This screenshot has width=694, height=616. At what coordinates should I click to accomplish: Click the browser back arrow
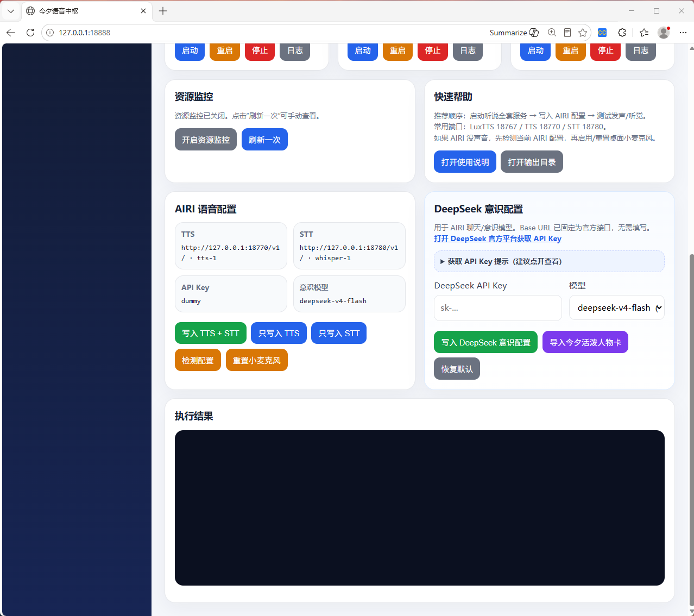(x=11, y=33)
